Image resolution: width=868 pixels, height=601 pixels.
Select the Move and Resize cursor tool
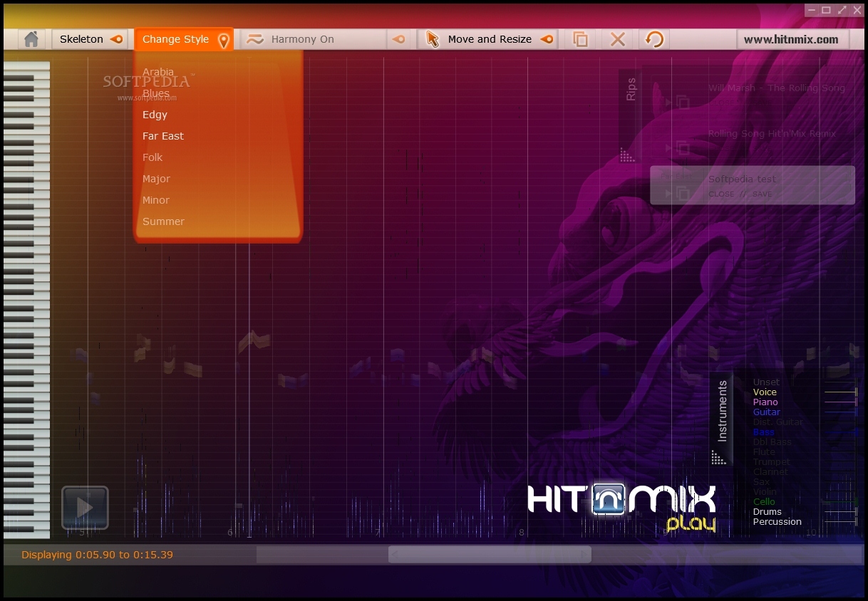coord(433,39)
